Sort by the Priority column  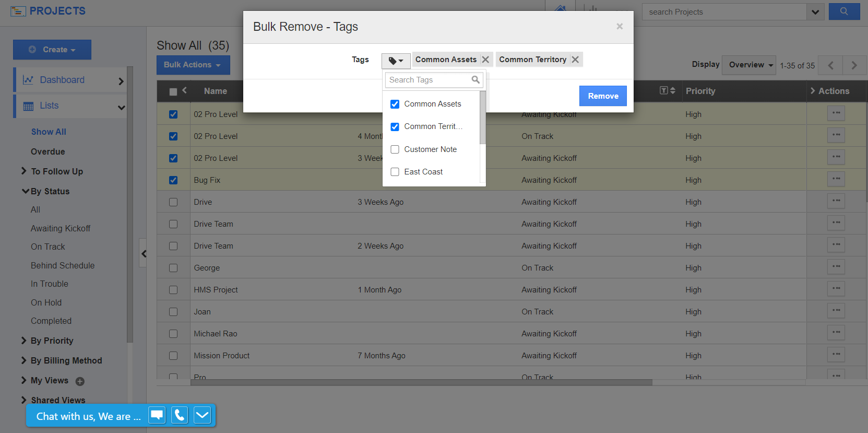(x=700, y=91)
